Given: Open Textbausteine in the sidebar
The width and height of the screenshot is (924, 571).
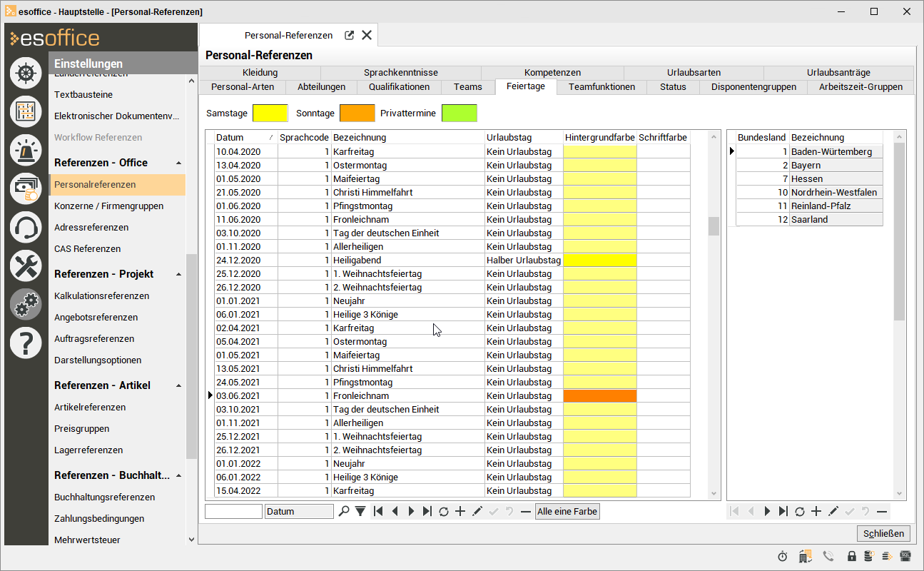Looking at the screenshot, I should pyautogui.click(x=83, y=95).
